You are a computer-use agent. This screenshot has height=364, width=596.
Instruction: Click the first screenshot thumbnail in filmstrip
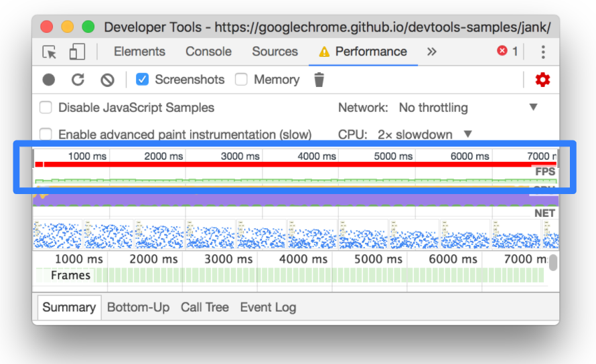[58, 234]
